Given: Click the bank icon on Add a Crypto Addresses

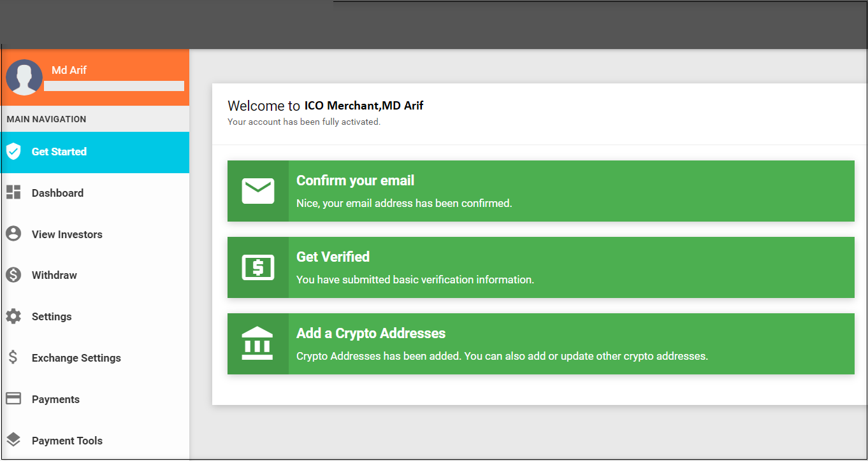Looking at the screenshot, I should [x=257, y=343].
